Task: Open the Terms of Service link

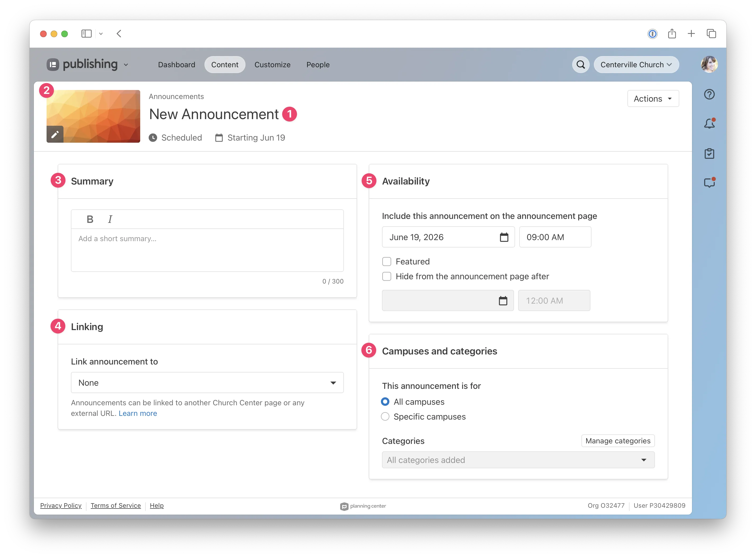Action: tap(115, 506)
